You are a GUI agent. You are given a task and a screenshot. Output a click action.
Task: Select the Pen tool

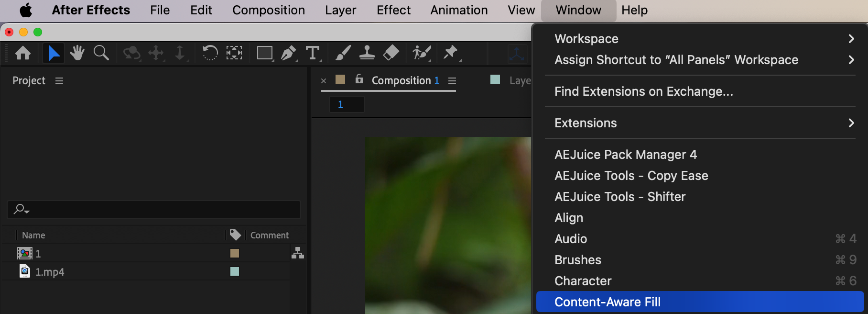coord(288,53)
